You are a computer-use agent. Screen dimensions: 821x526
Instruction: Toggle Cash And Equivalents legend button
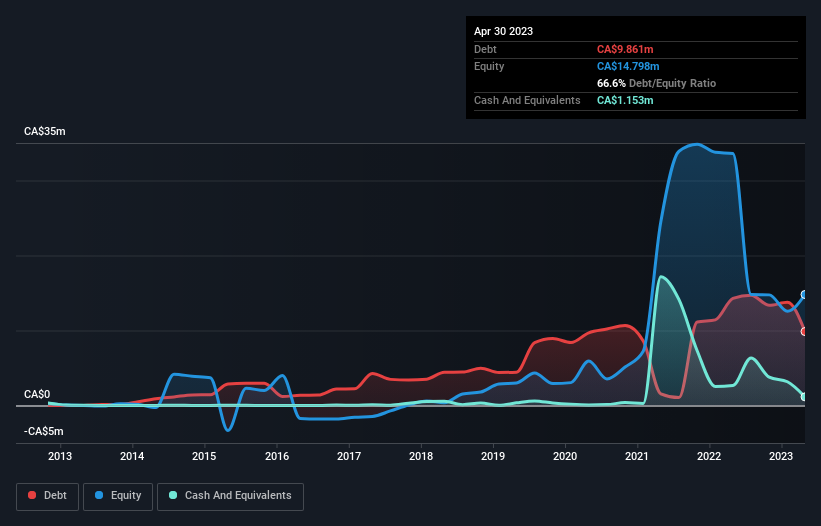point(230,496)
